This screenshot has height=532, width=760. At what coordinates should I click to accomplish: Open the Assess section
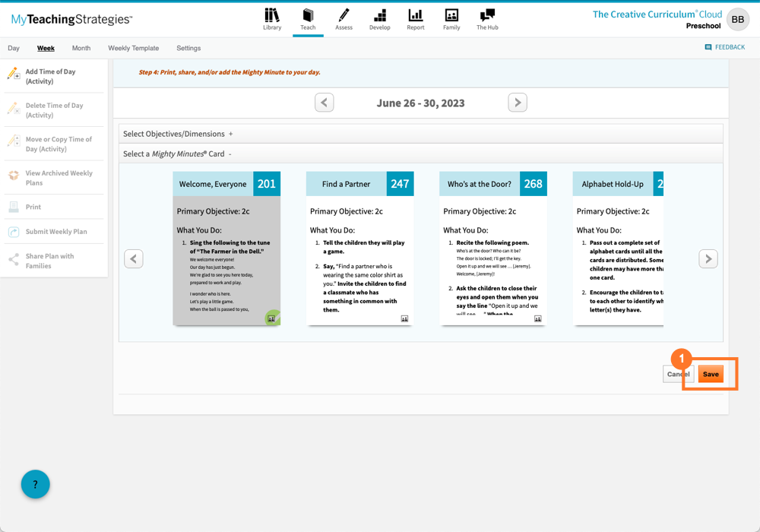pyautogui.click(x=344, y=19)
